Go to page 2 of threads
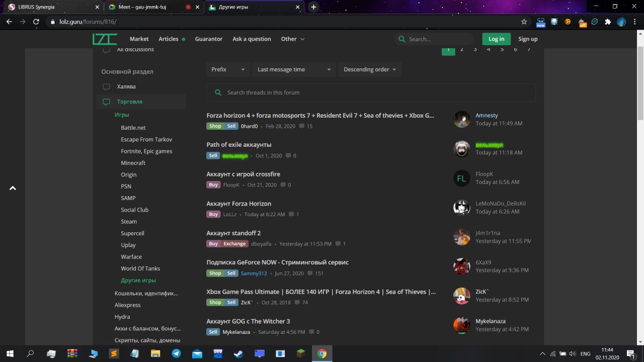The image size is (644, 362). (462, 49)
